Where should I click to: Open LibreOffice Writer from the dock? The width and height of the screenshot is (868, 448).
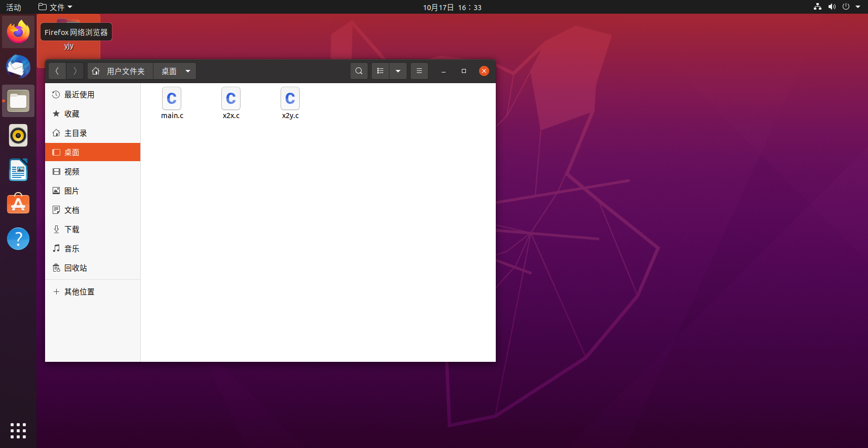pyautogui.click(x=18, y=170)
